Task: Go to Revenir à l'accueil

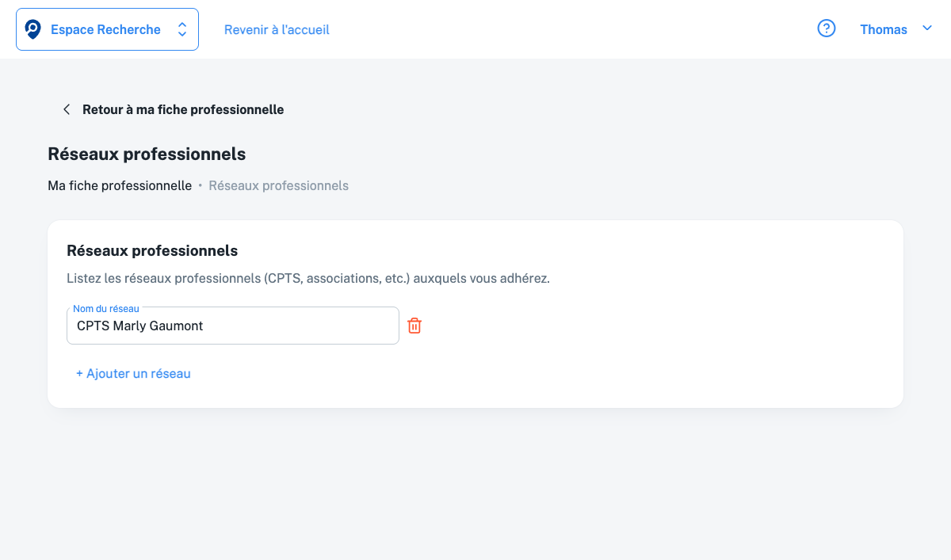Action: (277, 29)
